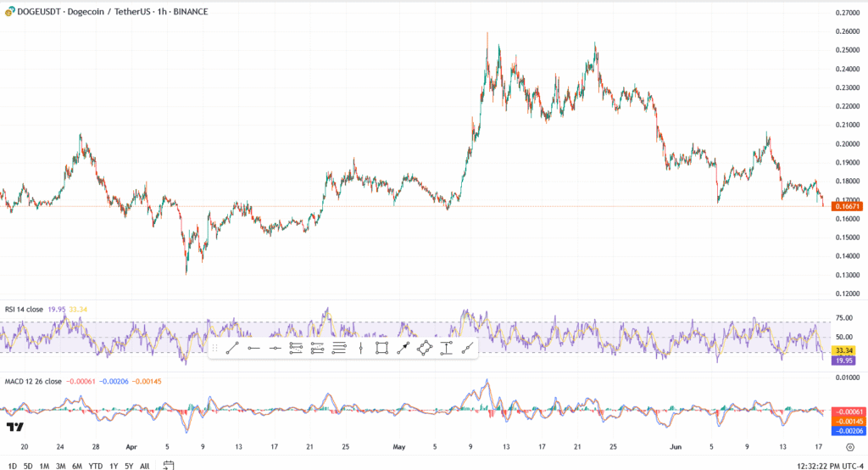Choose the second Fibonacci extension tool icon
Viewport: 868px width, 470px height.
tap(317, 348)
